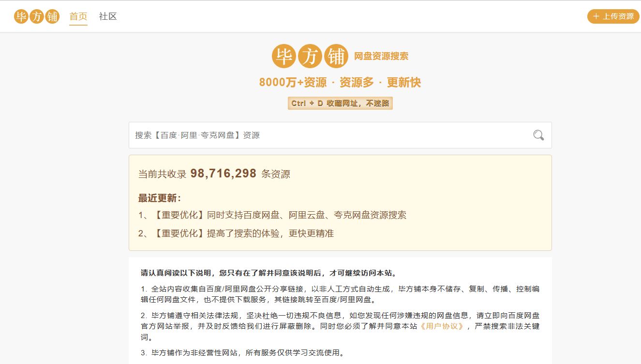Viewport: 641px width, 364px height.
Task: Click the Ctrl + D 收藏网址 badge
Action: tap(340, 103)
